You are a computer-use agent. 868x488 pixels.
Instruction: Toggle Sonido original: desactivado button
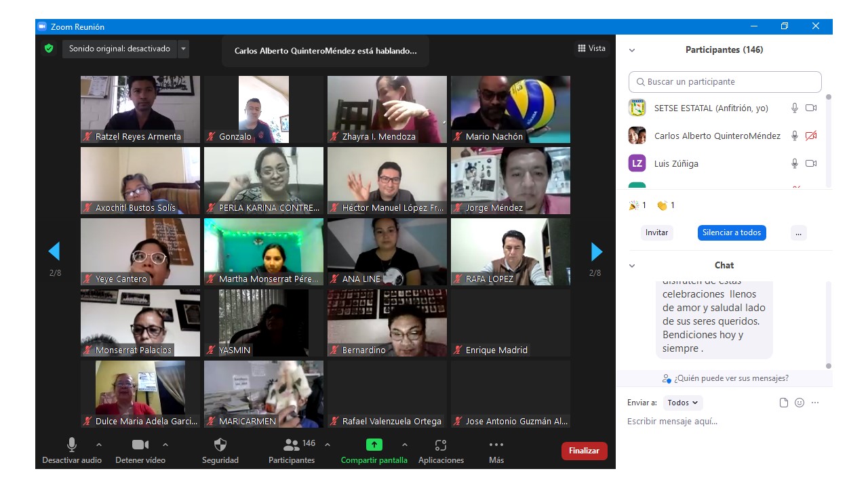click(119, 49)
